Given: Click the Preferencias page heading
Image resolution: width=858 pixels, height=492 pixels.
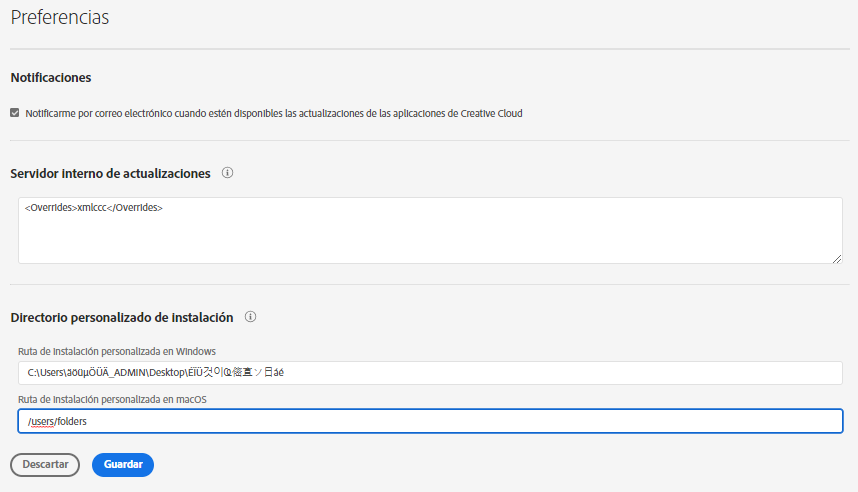Looking at the screenshot, I should (60, 18).
